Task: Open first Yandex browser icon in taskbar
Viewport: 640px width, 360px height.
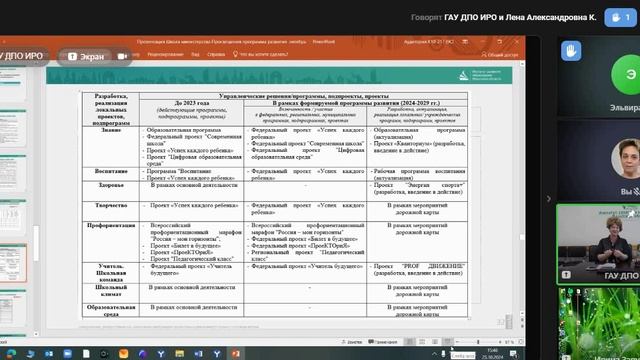Action: coord(161,354)
